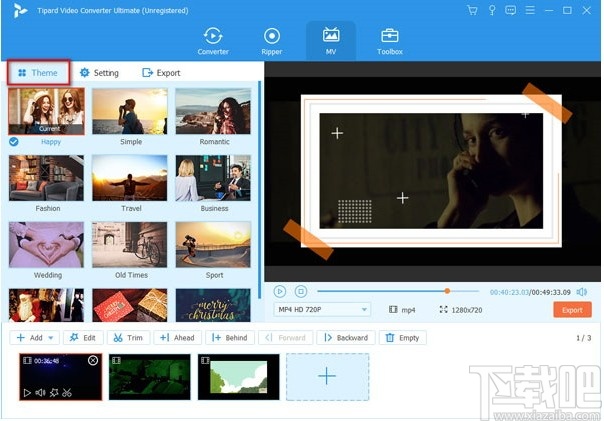Select the Simple theme thumbnail
Viewport: 604px width, 421px height.
(x=130, y=111)
